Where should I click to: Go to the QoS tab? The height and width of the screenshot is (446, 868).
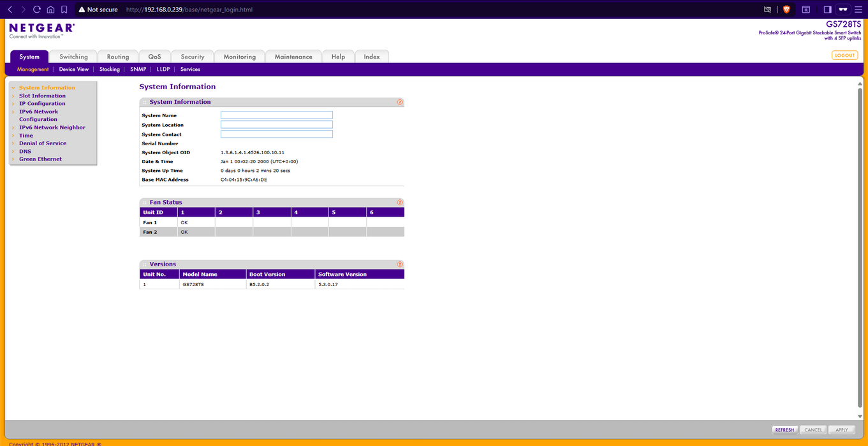coord(155,57)
